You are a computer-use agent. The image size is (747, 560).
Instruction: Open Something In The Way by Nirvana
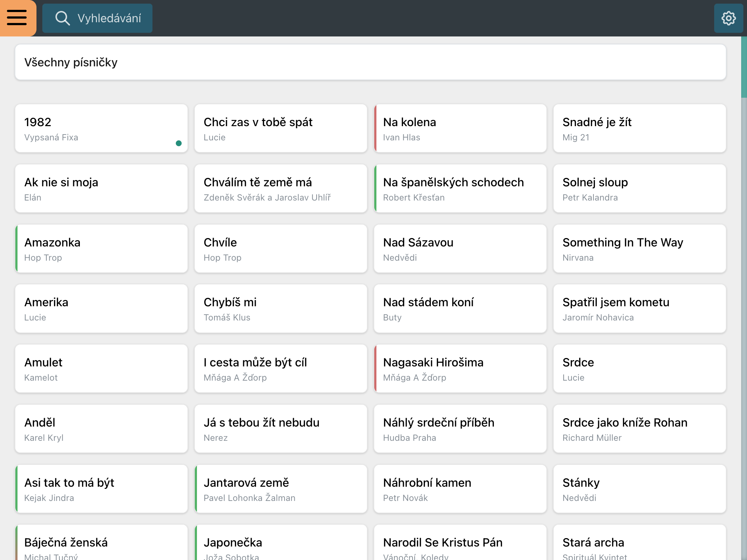point(640,249)
